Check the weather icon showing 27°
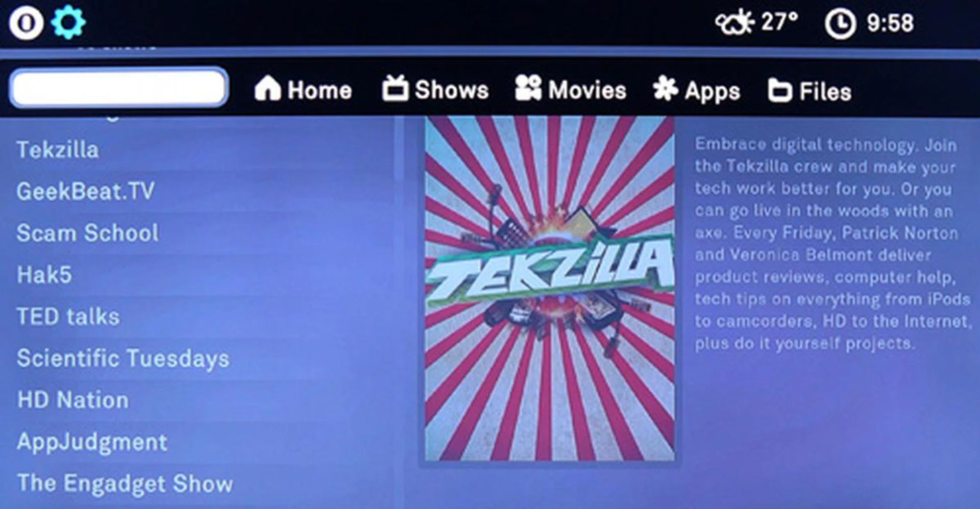 click(x=734, y=23)
